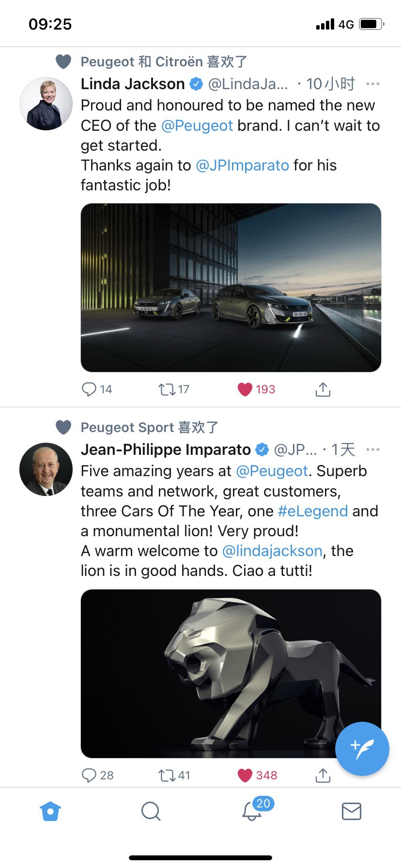
Task: Reply to Jean-Philippe Imparato's tweet
Action: point(90,775)
